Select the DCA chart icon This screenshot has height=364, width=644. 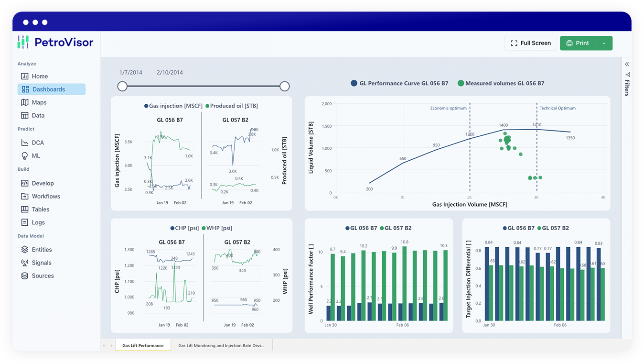(25, 143)
